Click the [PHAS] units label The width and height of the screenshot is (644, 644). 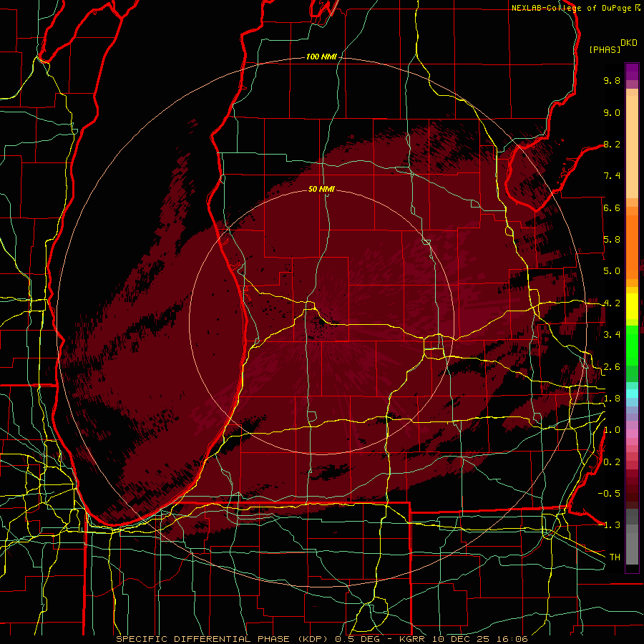(x=605, y=49)
